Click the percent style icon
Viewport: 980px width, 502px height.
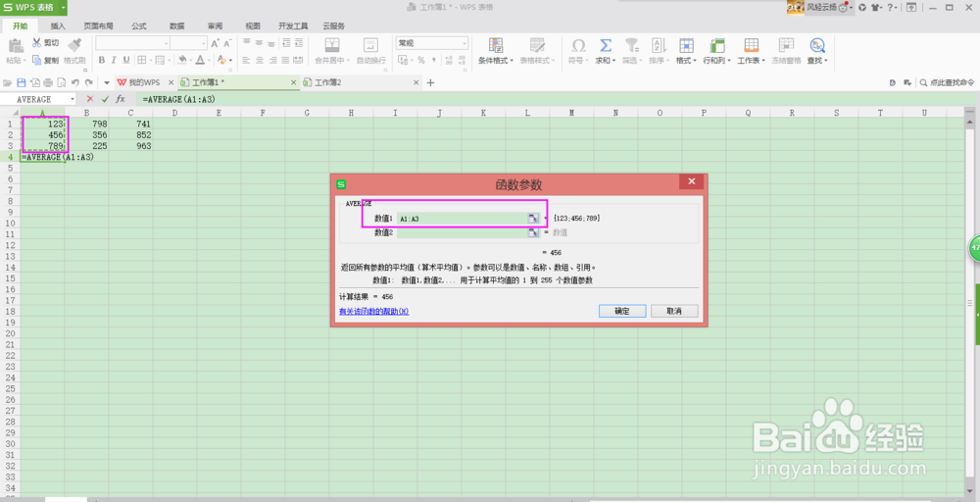[x=421, y=61]
